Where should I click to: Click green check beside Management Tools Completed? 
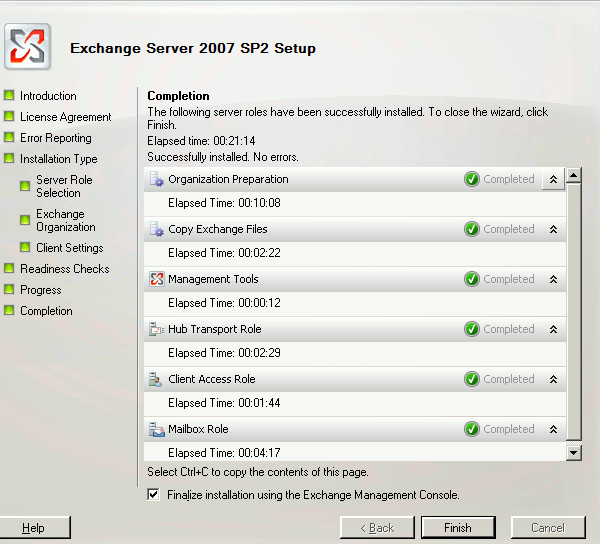472,279
